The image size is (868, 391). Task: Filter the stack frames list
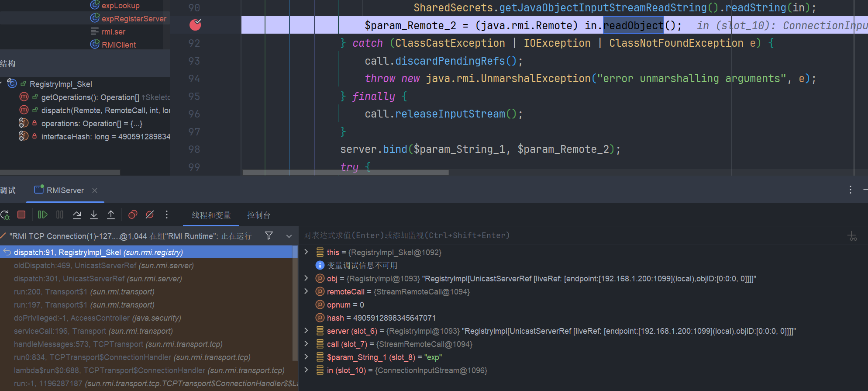coord(269,236)
